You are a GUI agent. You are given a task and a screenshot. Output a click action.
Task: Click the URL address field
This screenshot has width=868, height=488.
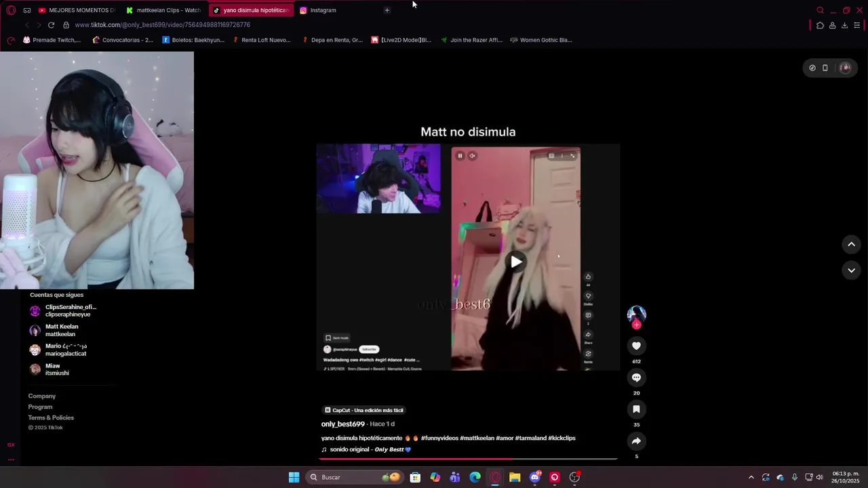(x=163, y=25)
